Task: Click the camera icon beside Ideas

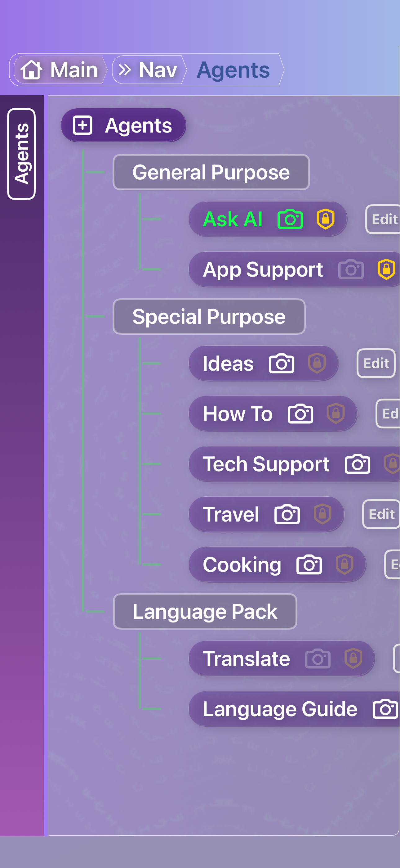Action: [x=282, y=363]
